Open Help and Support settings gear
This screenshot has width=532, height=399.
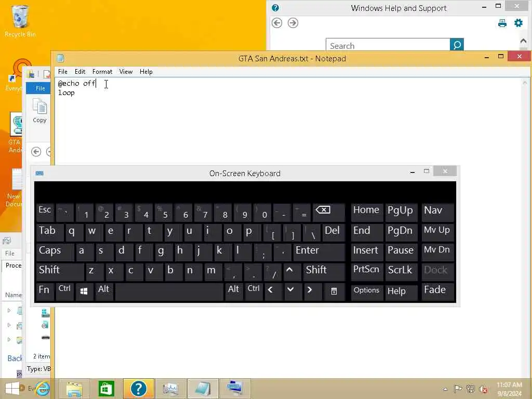518,23
